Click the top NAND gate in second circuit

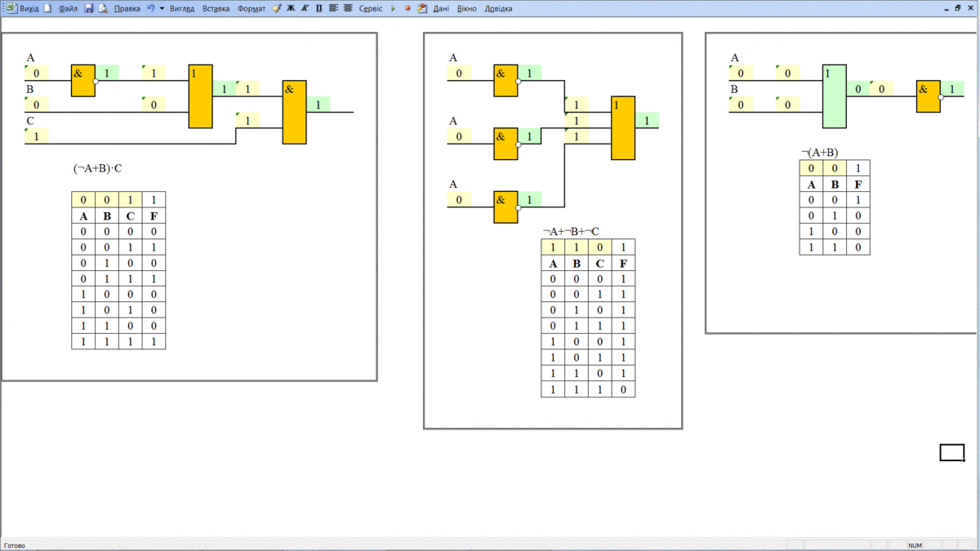coord(506,80)
